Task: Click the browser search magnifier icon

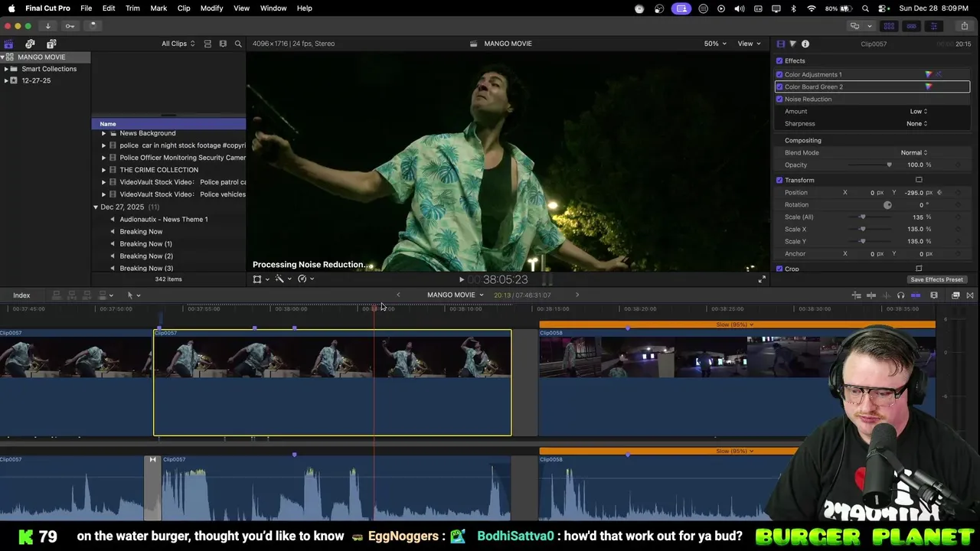Action: point(238,44)
